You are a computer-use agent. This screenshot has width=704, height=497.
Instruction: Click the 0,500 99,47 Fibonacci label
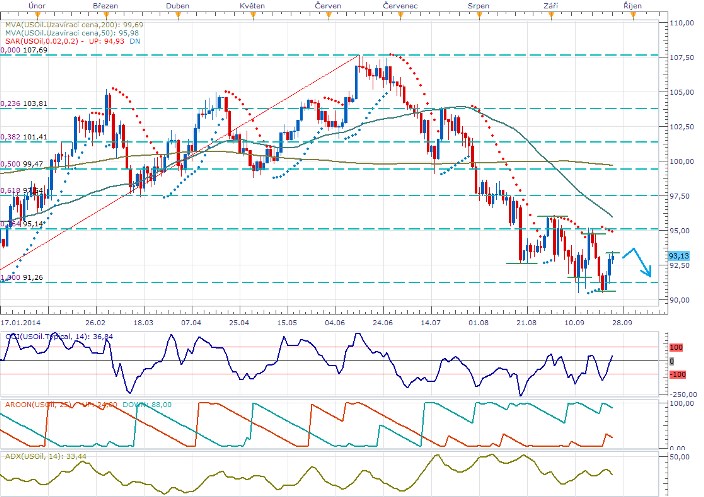[x=23, y=163]
